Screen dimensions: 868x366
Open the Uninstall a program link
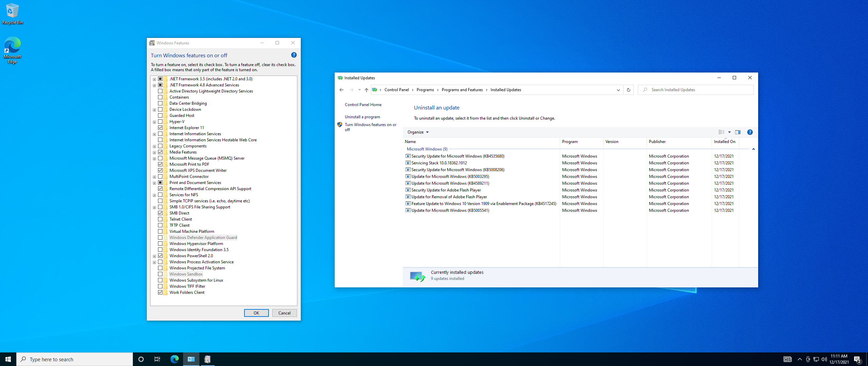tap(362, 117)
